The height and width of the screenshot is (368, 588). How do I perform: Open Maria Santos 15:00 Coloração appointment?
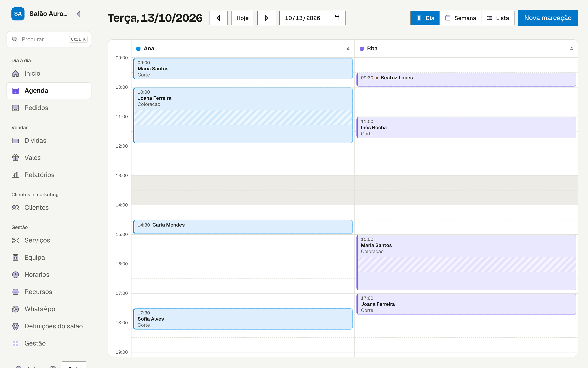point(466,262)
